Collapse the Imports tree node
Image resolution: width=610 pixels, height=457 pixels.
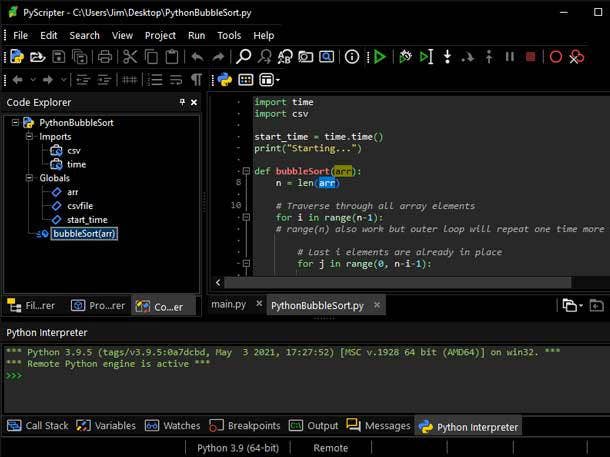(x=30, y=137)
